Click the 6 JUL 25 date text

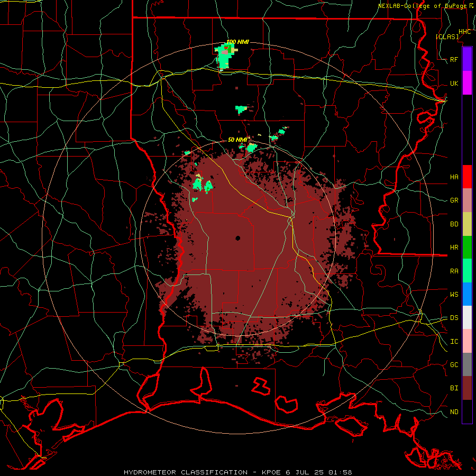305,472
